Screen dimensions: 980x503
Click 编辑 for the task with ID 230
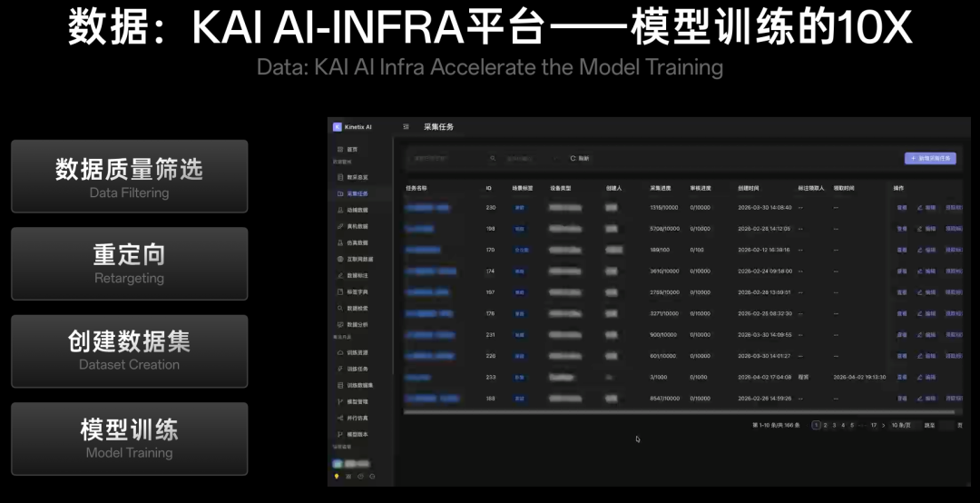[926, 208]
